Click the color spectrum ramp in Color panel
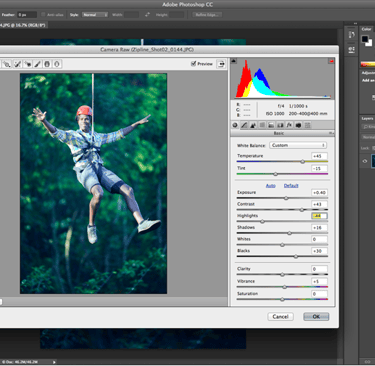The height and width of the screenshot is (366, 375). pos(368,65)
